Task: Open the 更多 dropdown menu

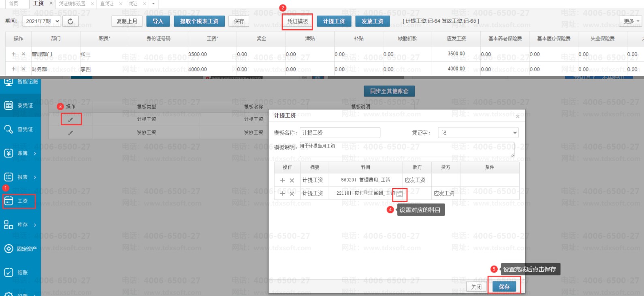Action: (631, 21)
